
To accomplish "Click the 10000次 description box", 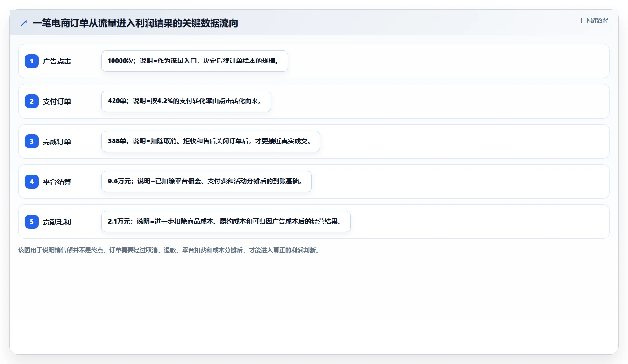I will pos(195,61).
